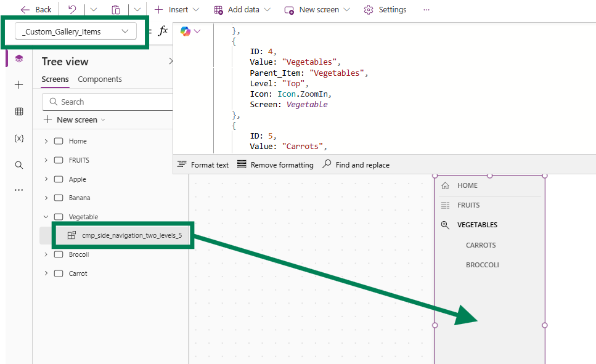Open Settings from the top toolbar
The height and width of the screenshot is (364, 596).
click(385, 10)
